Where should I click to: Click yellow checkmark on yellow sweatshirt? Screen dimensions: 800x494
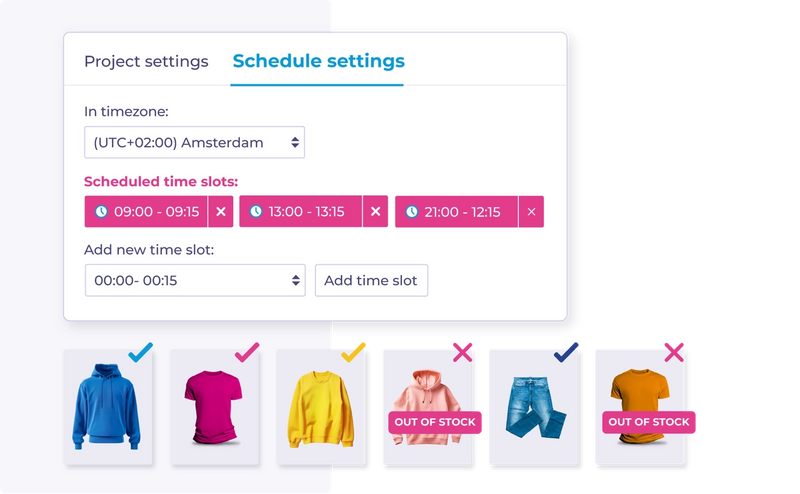353,352
